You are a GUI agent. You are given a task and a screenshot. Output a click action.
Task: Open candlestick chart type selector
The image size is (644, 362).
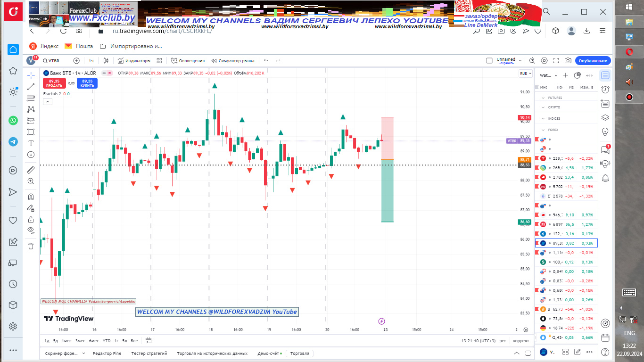coord(106,61)
